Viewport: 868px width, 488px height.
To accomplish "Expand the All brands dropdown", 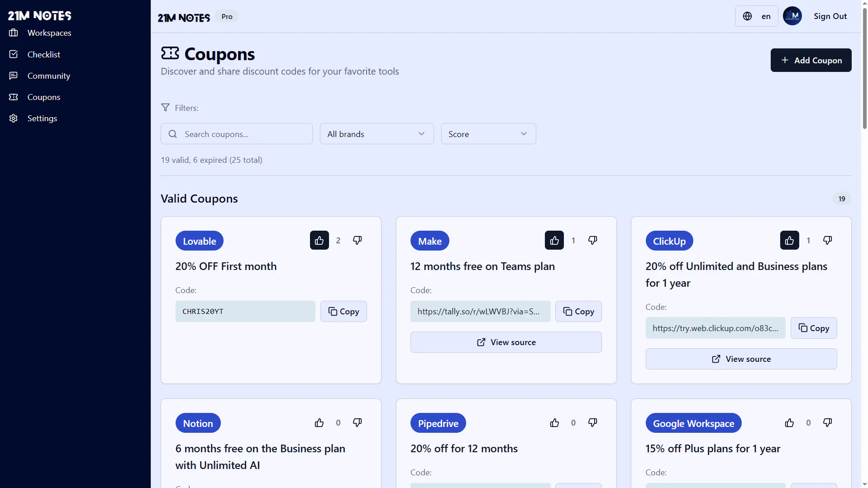I will pos(377,134).
